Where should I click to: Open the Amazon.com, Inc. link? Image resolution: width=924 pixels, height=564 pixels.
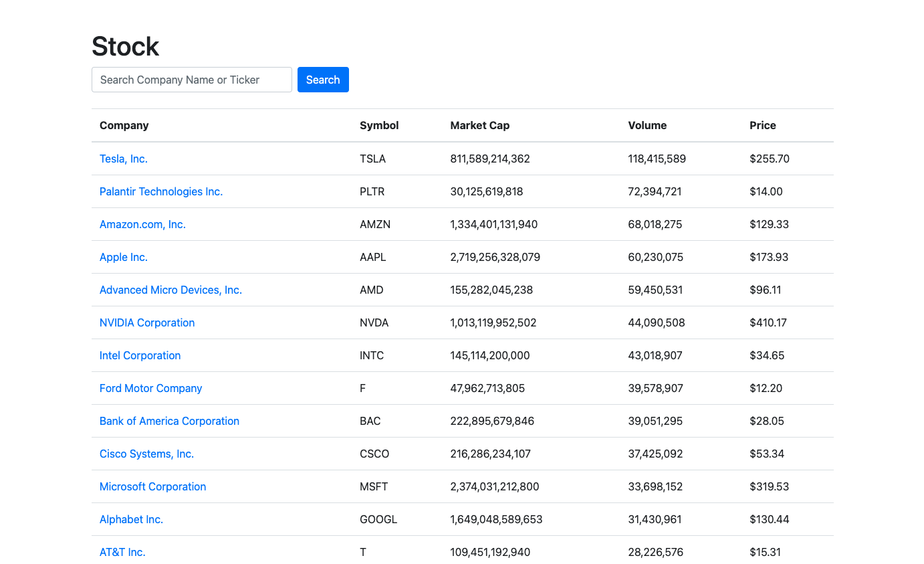tap(142, 224)
